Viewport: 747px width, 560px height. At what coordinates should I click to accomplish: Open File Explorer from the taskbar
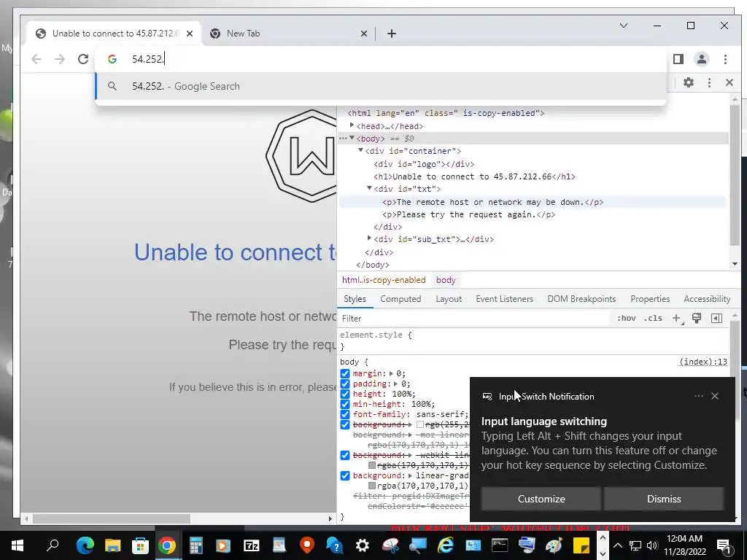[113, 545]
